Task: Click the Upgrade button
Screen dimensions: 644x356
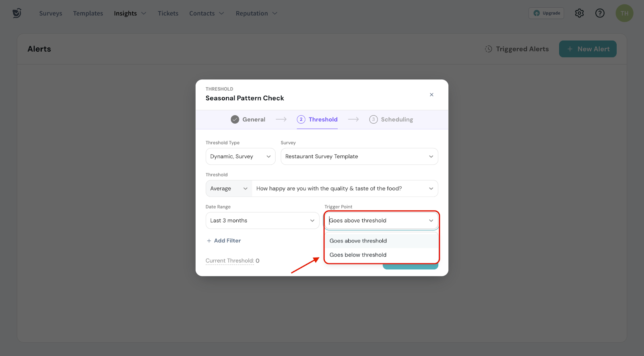Action: pyautogui.click(x=546, y=13)
